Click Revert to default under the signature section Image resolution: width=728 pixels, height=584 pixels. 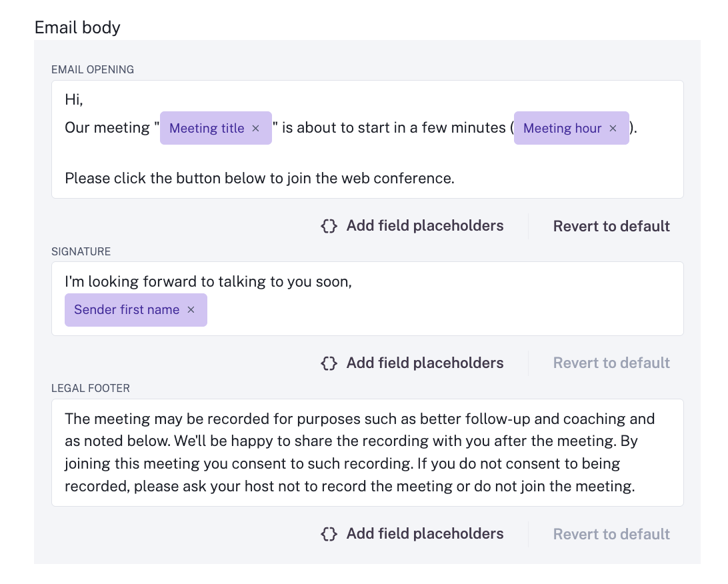pyautogui.click(x=611, y=363)
